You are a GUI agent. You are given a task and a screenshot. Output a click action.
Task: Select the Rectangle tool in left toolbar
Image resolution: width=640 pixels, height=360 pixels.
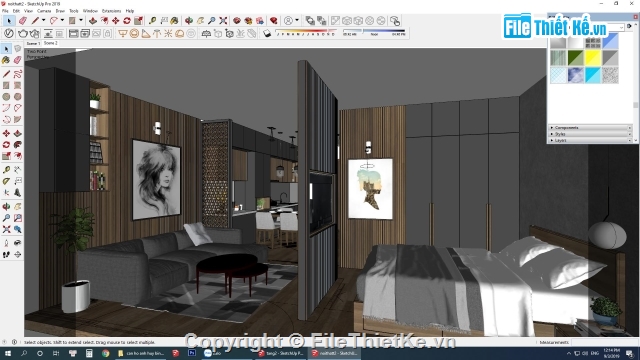coord(6,85)
